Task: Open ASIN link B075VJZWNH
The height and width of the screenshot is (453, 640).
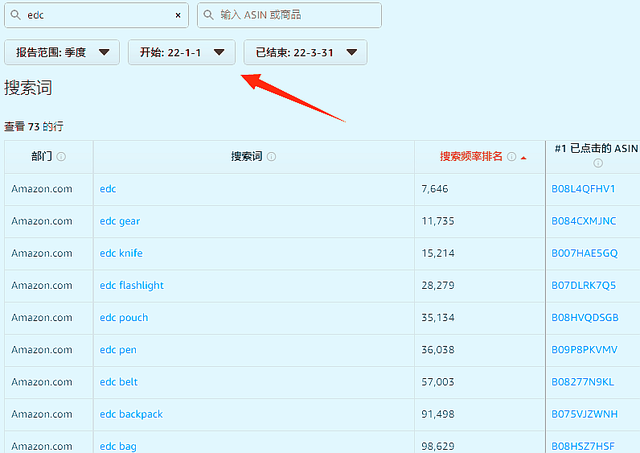Action: pos(584,414)
